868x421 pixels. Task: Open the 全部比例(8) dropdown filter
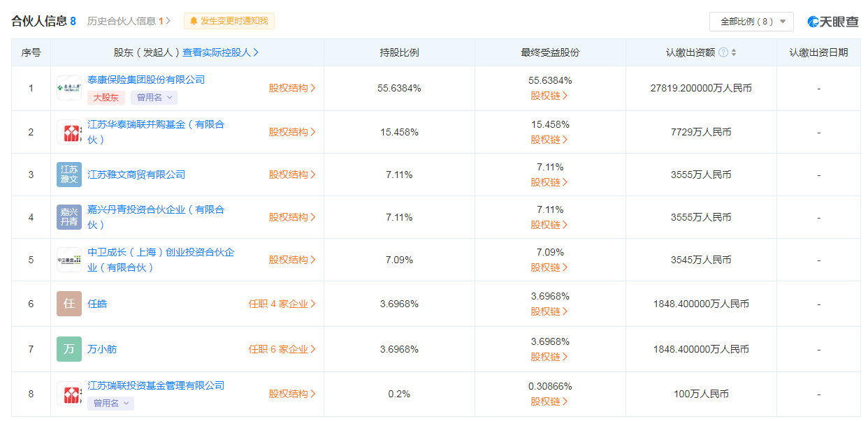pyautogui.click(x=751, y=22)
